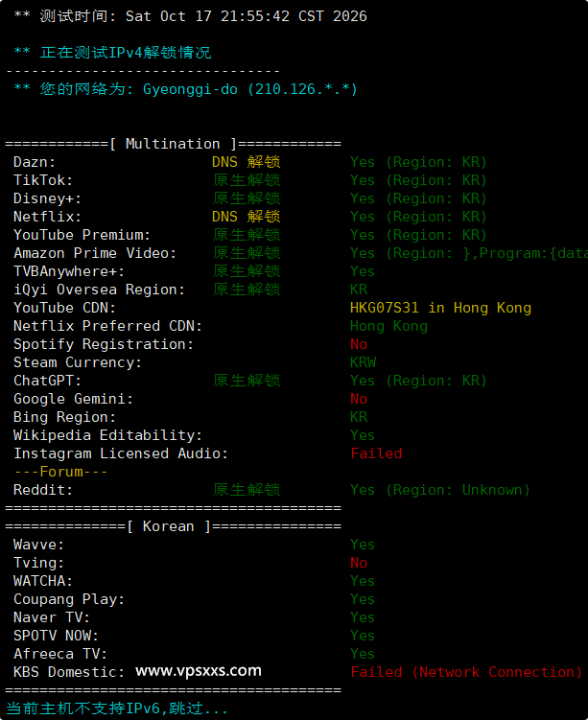
Task: Select the IPv6 skipped message on the last line
Action: (x=117, y=708)
